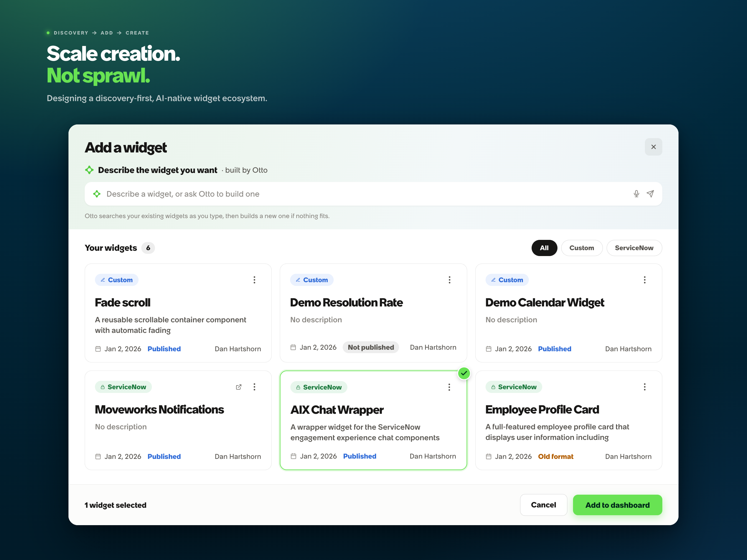Click Custom tag on Demo Resolution Rate card
Screen dimensions: 747x560
click(312, 280)
